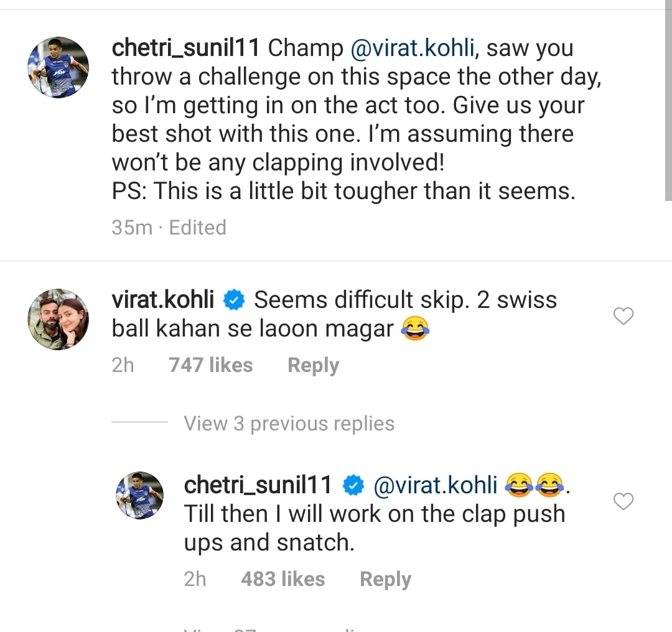Tap chetri_sunil11's small avatar in the reply
Image resolution: width=672 pixels, height=632 pixels.
139,495
